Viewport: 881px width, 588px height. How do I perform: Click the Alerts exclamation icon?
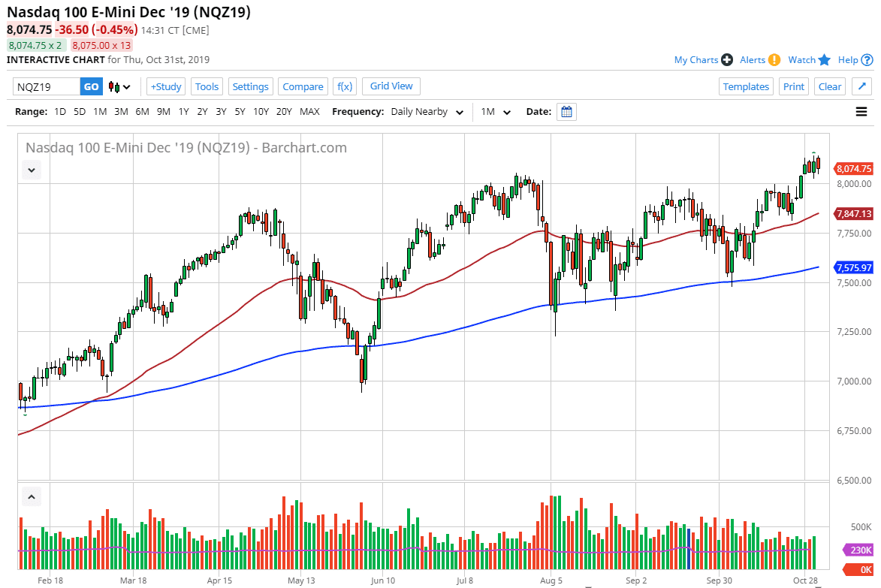click(774, 60)
